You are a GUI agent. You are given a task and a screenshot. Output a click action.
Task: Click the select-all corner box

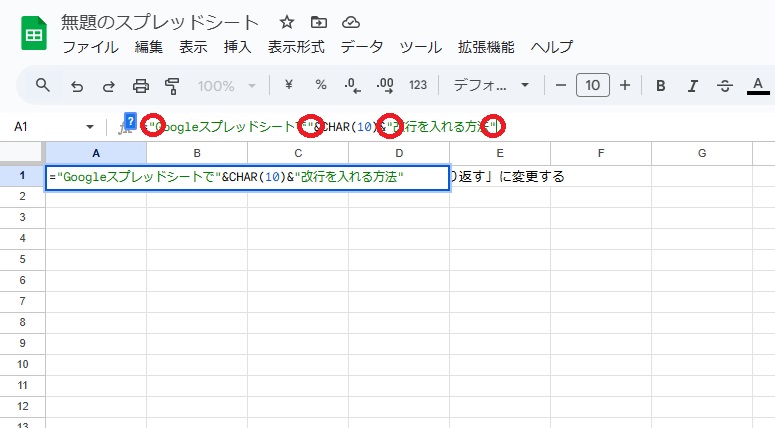[22, 153]
